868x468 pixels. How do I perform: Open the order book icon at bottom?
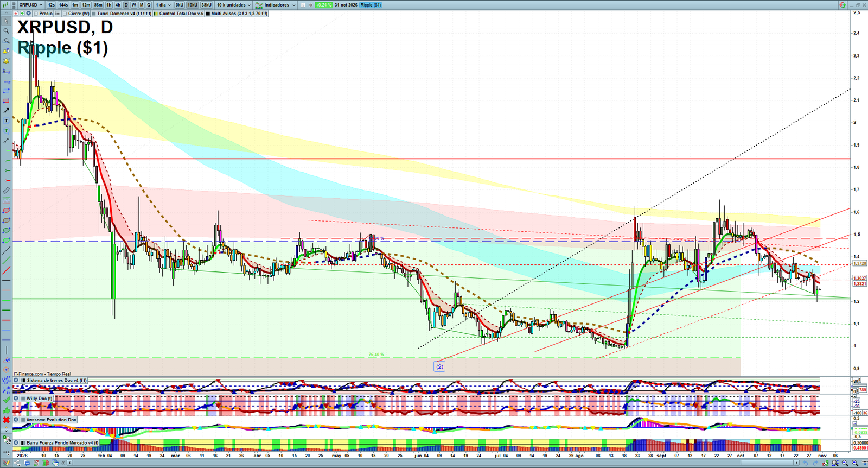(x=46, y=463)
